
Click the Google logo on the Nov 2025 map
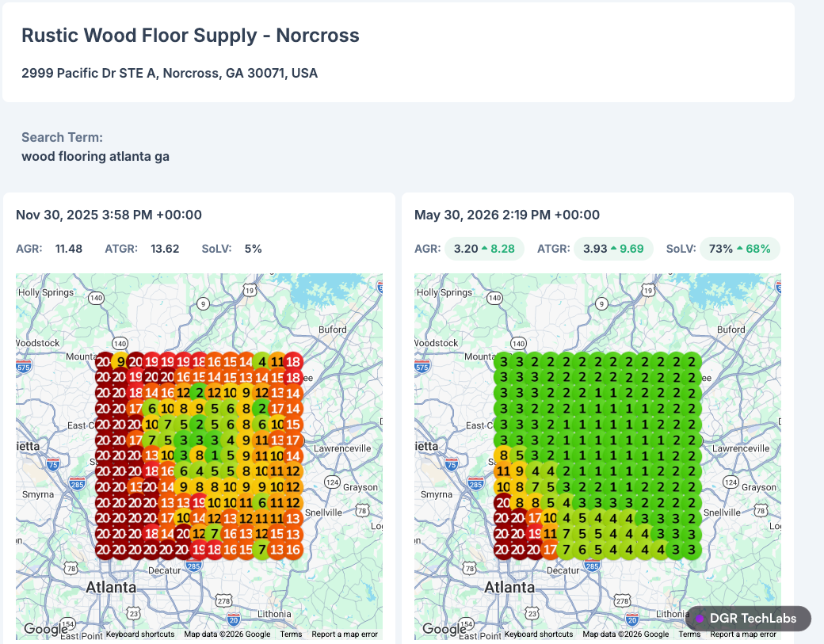(x=45, y=628)
